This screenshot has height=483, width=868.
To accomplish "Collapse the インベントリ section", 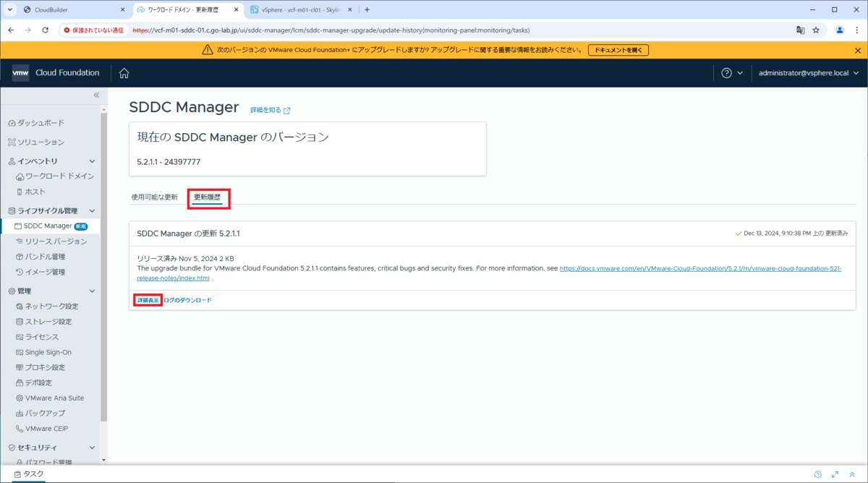I will 92,161.
